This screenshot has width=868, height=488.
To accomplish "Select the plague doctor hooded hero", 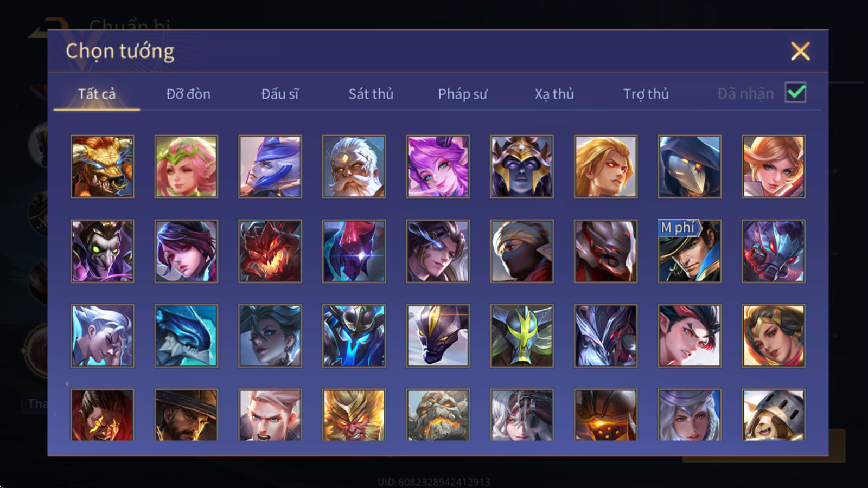I will pyautogui.click(x=690, y=166).
